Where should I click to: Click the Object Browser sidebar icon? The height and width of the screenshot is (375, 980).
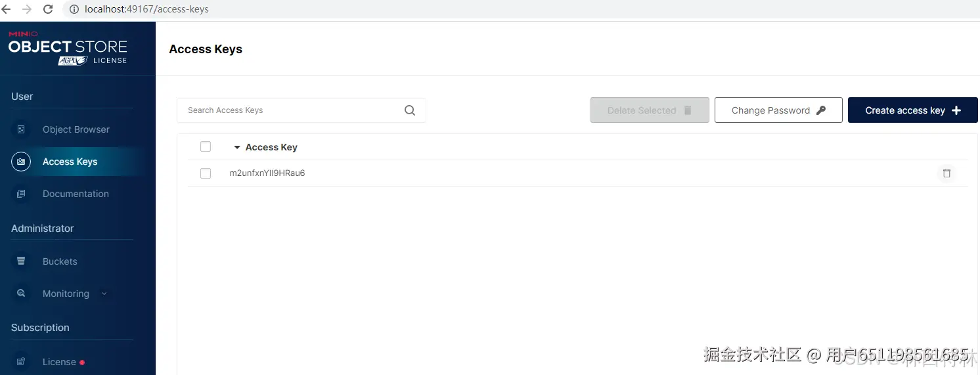(21, 129)
